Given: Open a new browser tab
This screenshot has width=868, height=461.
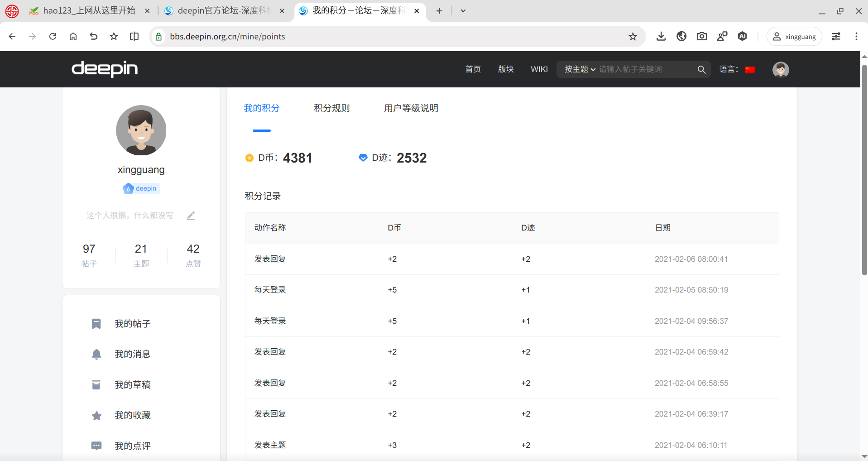Looking at the screenshot, I should point(439,11).
